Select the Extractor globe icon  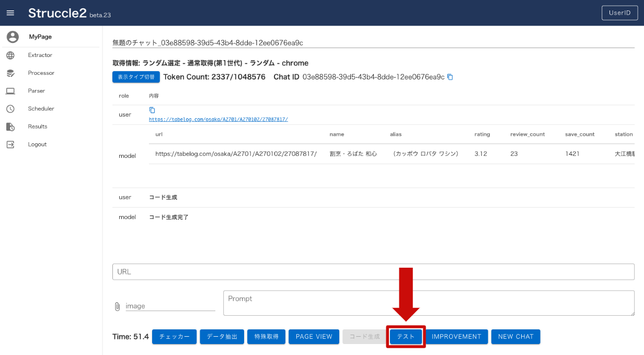pyautogui.click(x=11, y=55)
